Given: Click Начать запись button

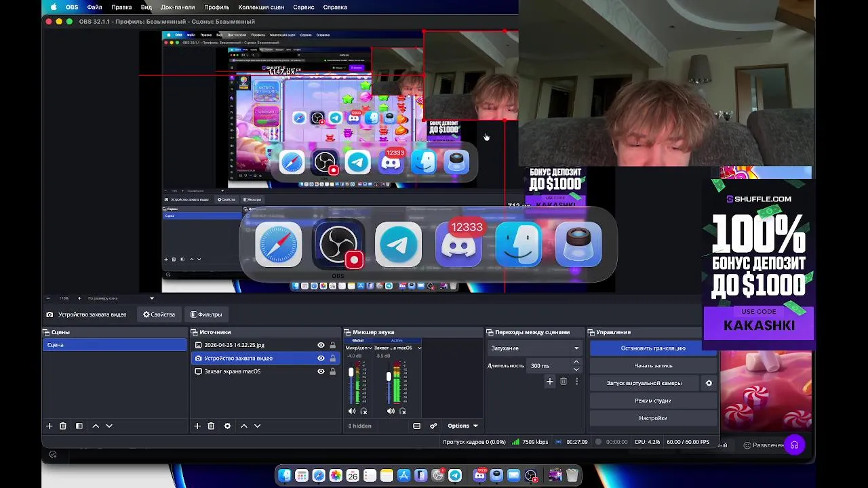Looking at the screenshot, I should [653, 366].
